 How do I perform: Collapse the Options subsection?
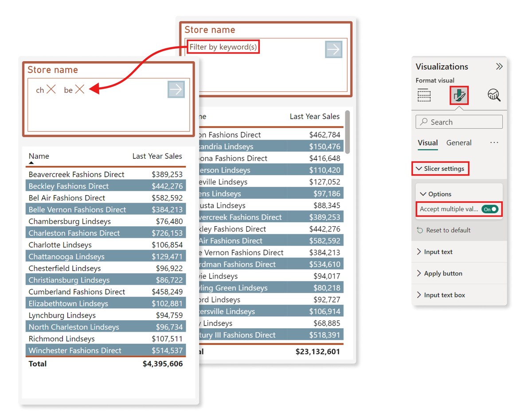click(423, 194)
